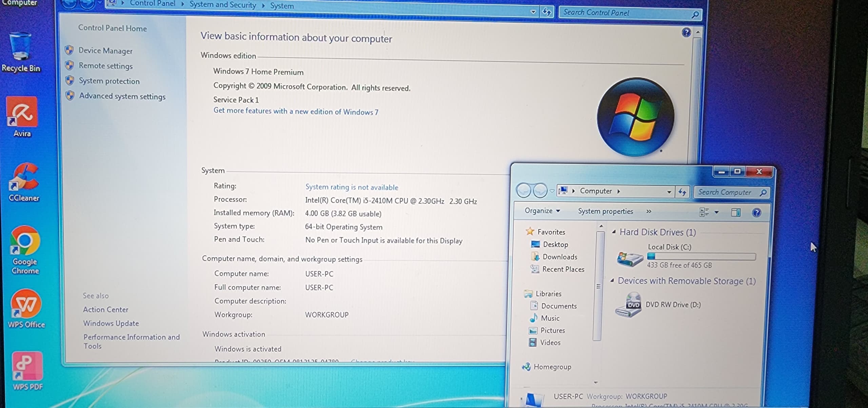This screenshot has width=868, height=408.
Task: Open the Change your view dropdown arrow
Action: (716, 212)
